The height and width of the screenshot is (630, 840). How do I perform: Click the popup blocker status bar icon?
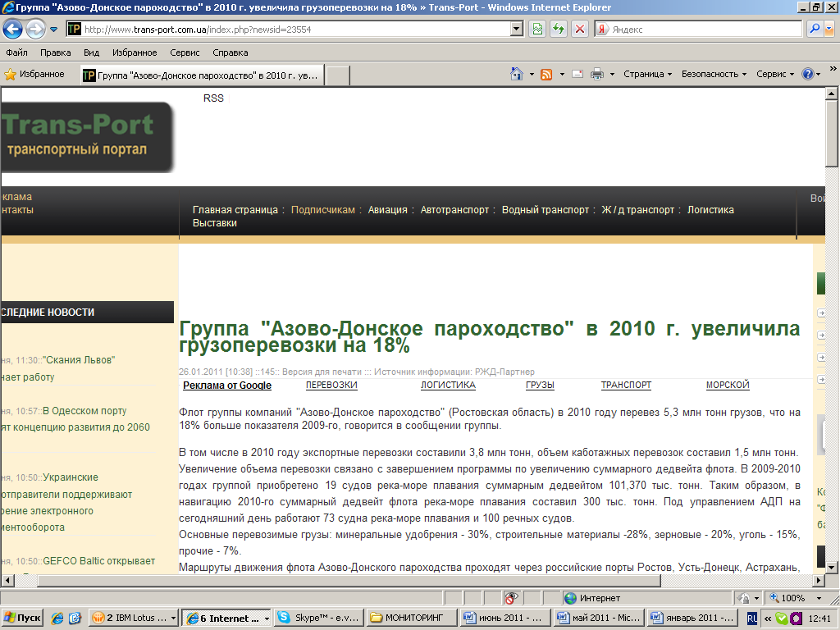click(512, 598)
